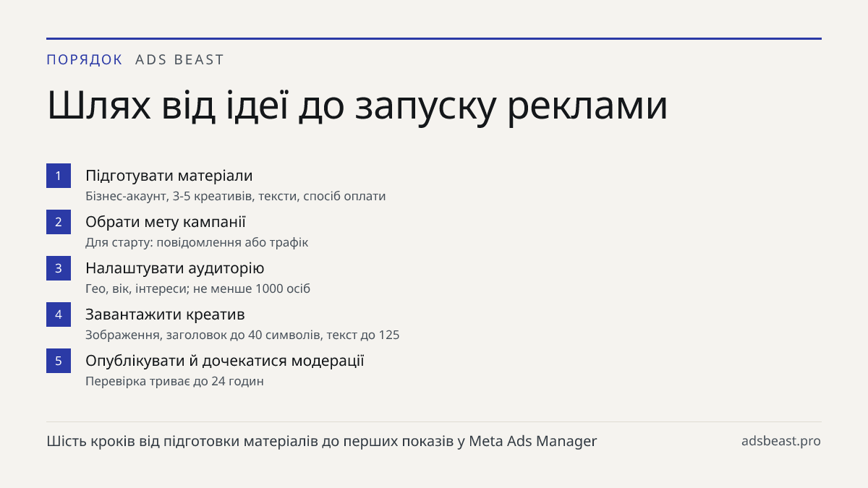Click the description "Перевірка триває до 24 годин"

point(174,381)
